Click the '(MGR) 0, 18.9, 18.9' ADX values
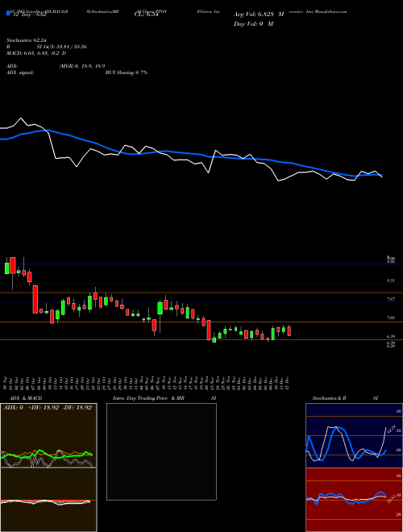The height and width of the screenshot is (532, 403). [81, 66]
